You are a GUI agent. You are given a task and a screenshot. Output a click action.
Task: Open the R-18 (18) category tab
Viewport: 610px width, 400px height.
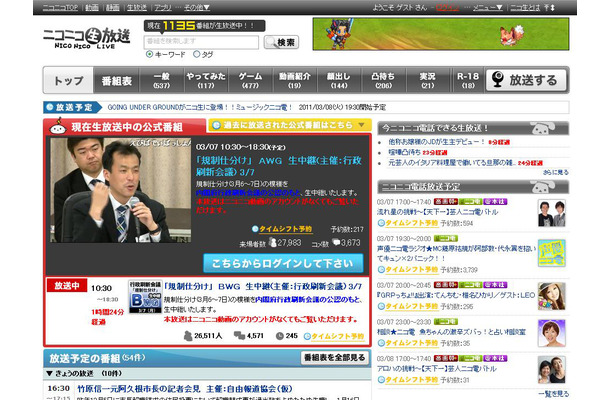pyautogui.click(x=468, y=81)
